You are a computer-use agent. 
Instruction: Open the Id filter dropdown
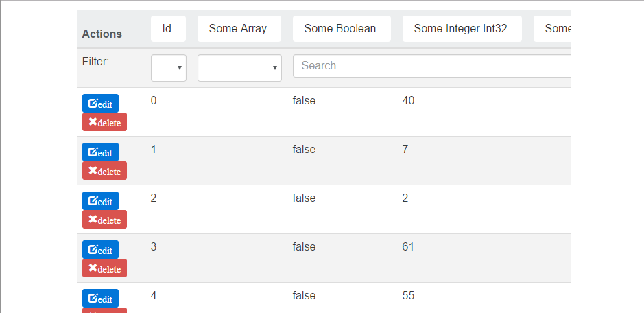tap(169, 68)
